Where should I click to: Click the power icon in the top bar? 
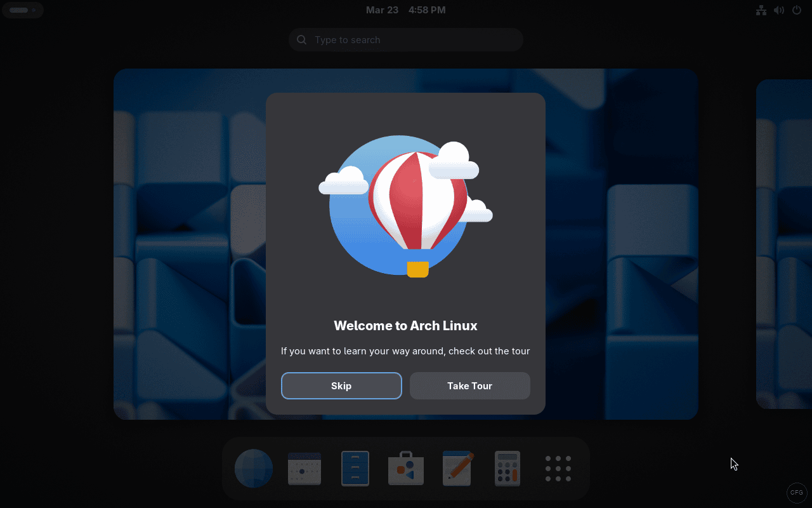796,10
